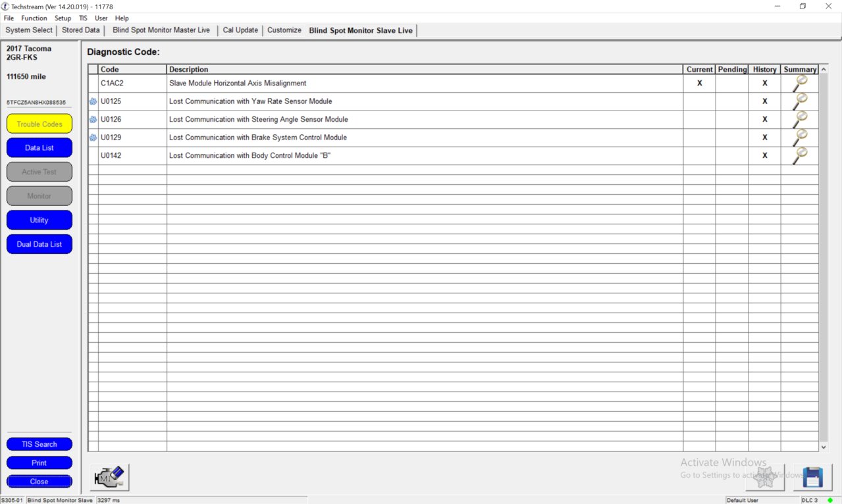Switch to the Stored Data tab

[x=81, y=30]
